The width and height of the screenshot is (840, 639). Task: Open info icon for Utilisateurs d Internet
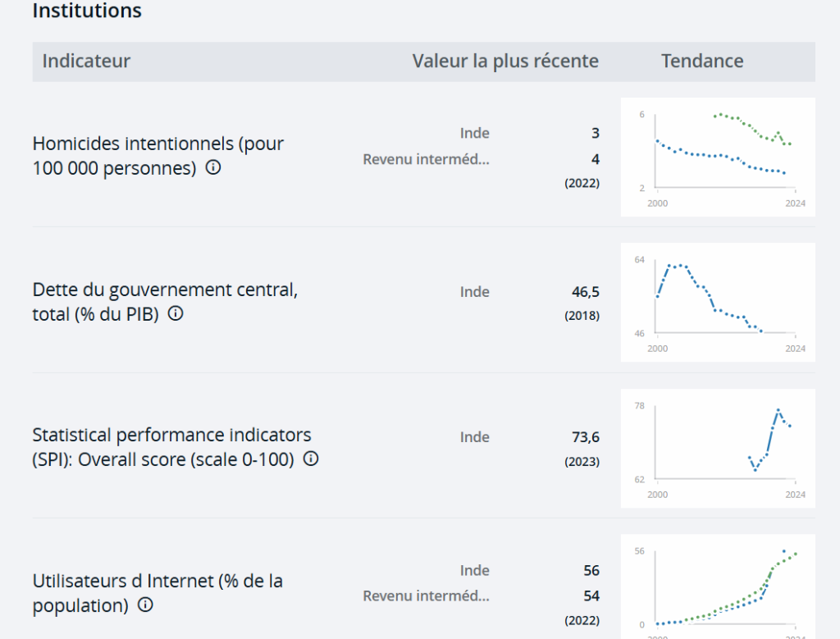point(146,605)
